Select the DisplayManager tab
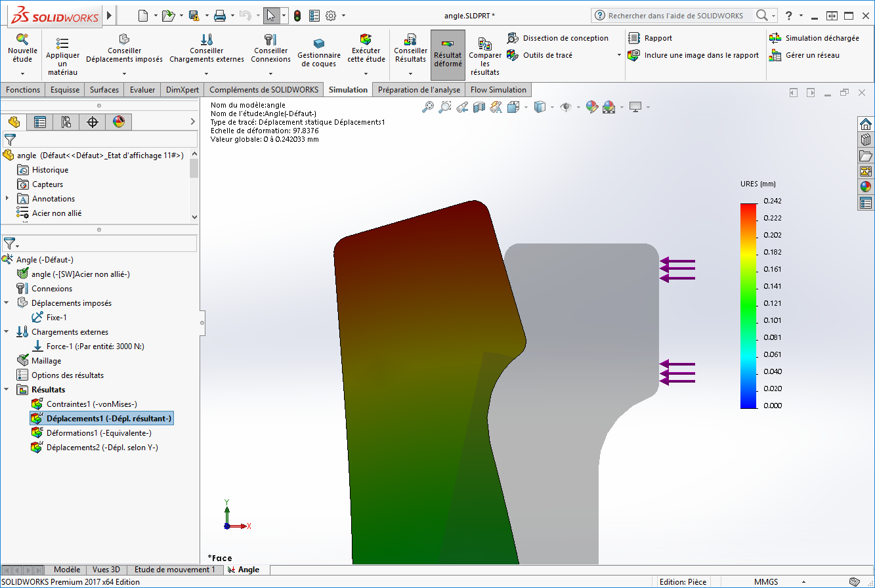 pos(119,121)
